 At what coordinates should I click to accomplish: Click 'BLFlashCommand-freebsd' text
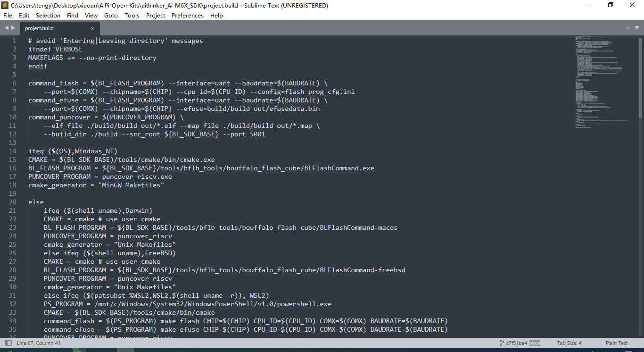[363, 270]
